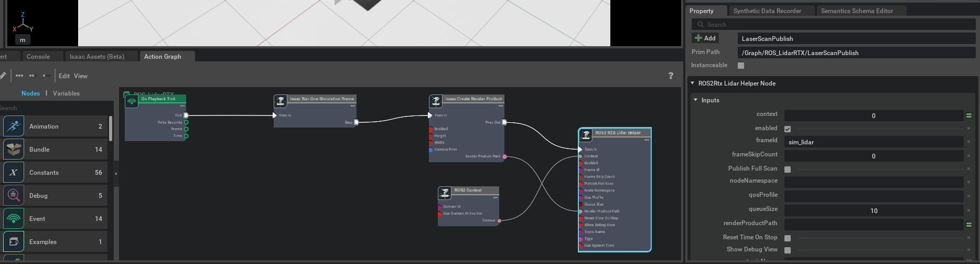Click the ROS2 Context node icon
Image resolution: width=980 pixels, height=264 pixels.
pos(445,193)
